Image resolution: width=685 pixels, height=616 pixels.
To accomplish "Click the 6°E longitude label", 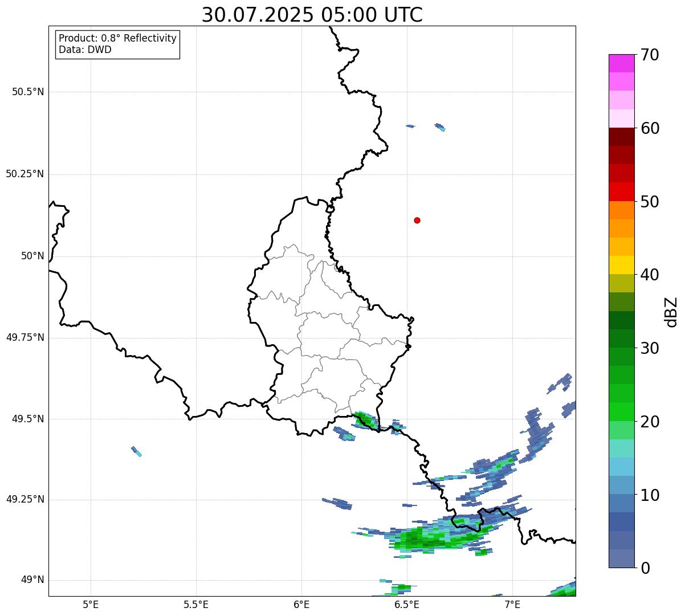I will [301, 604].
